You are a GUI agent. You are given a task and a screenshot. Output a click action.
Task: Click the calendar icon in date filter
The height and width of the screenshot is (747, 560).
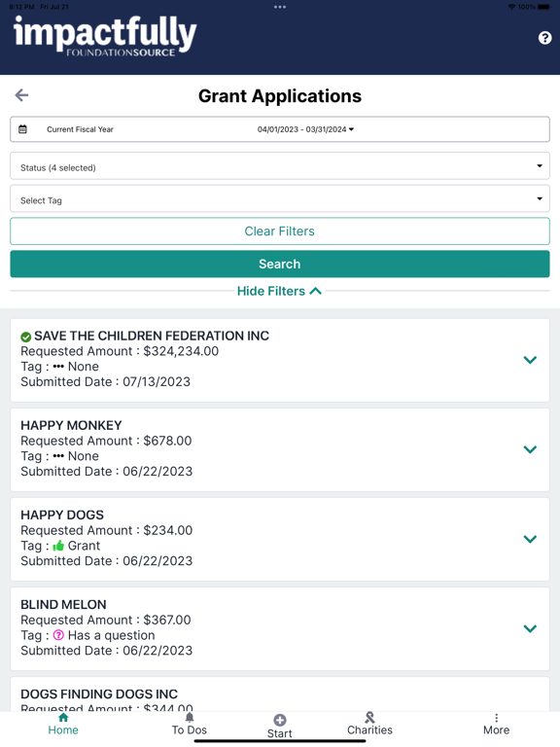[22, 129]
